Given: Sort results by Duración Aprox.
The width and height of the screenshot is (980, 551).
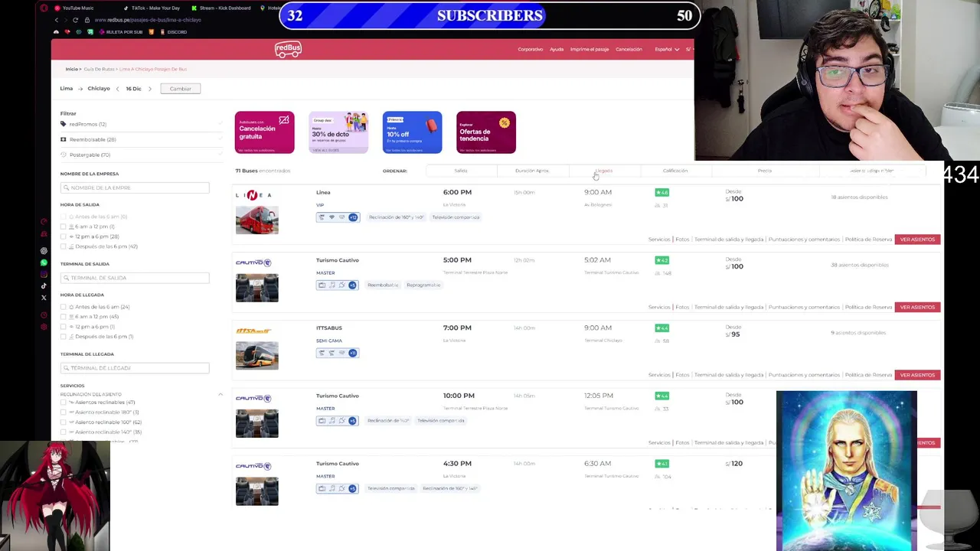Looking at the screenshot, I should pyautogui.click(x=532, y=171).
